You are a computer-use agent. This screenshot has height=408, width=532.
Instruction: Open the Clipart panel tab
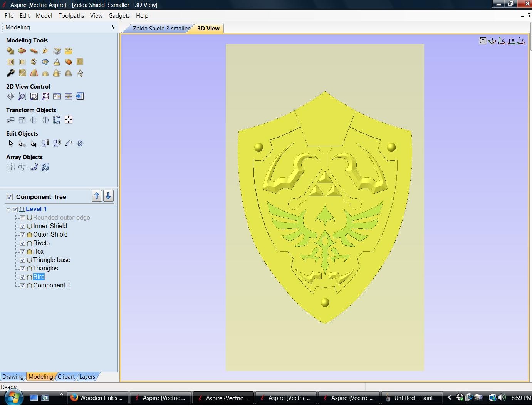coord(66,377)
